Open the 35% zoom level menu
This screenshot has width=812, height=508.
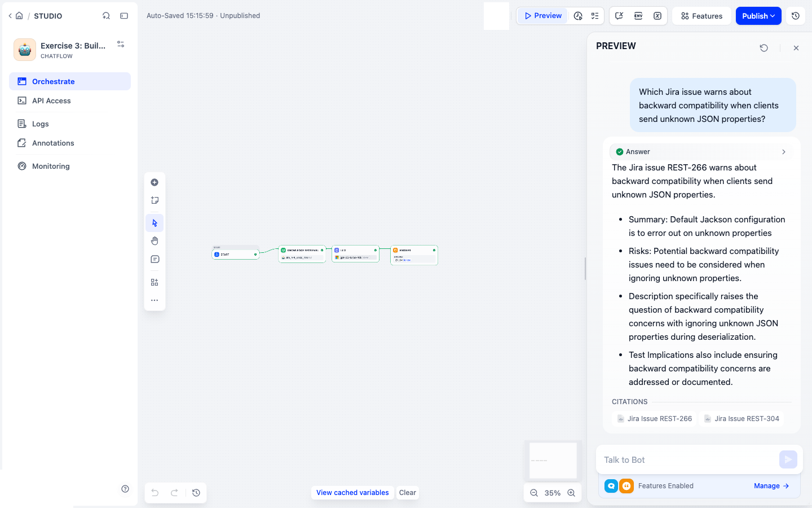pyautogui.click(x=553, y=493)
